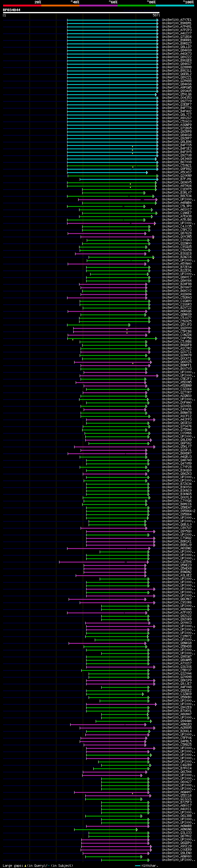Select hit UniRef100_Q20KN9
Viewport: 197px width, 868px height.
176,176
